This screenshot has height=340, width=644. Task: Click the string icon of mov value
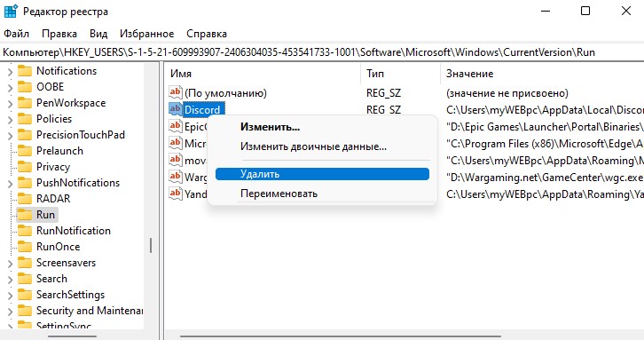click(176, 160)
